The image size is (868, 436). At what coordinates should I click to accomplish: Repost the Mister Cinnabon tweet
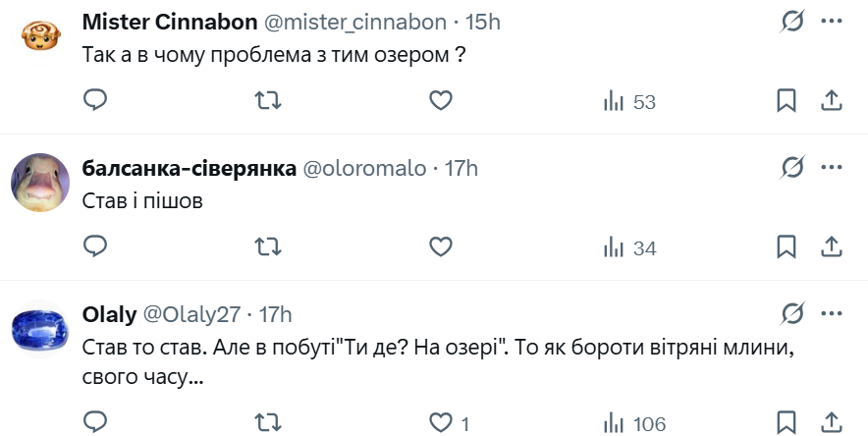268,100
